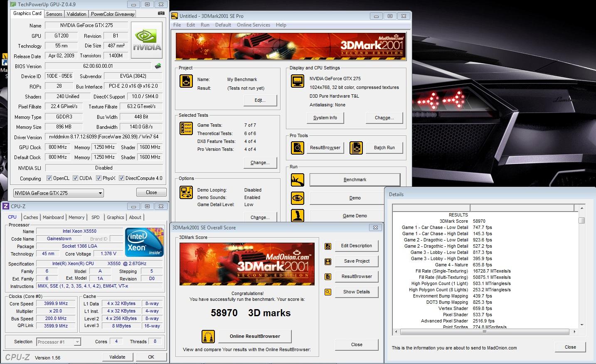Click the NVIDIA logo in GPU-Z
This screenshot has width=596, height=364.
point(147,40)
